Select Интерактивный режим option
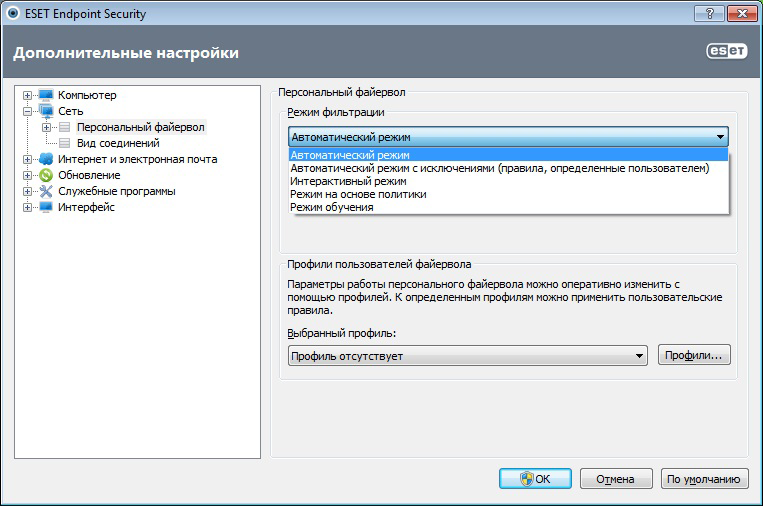The height and width of the screenshot is (506, 763). (509, 181)
